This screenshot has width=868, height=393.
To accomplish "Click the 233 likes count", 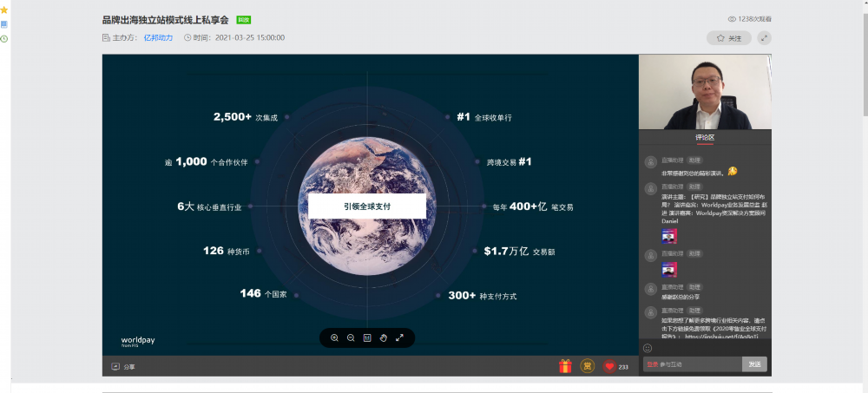I will tap(623, 367).
